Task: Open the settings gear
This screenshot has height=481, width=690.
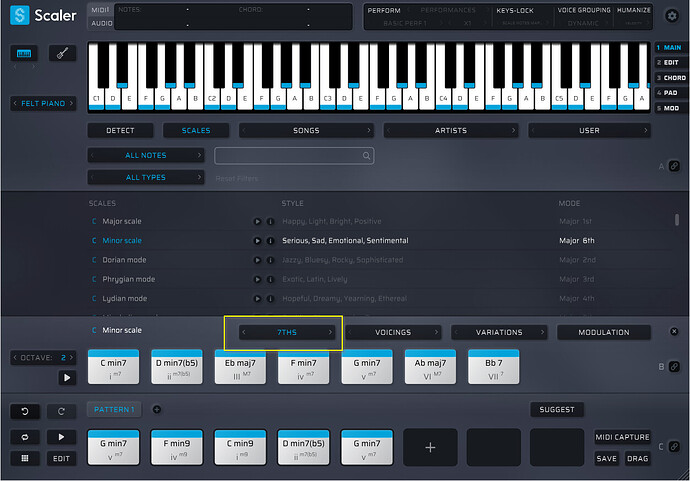Action: point(672,16)
